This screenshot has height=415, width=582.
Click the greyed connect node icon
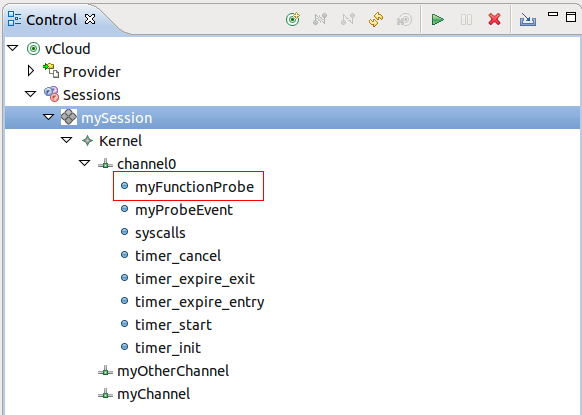click(x=320, y=19)
